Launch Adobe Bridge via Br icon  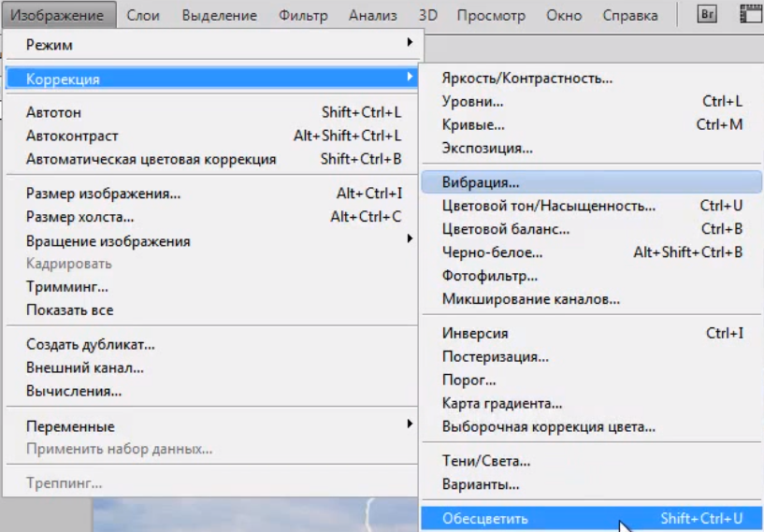707,14
